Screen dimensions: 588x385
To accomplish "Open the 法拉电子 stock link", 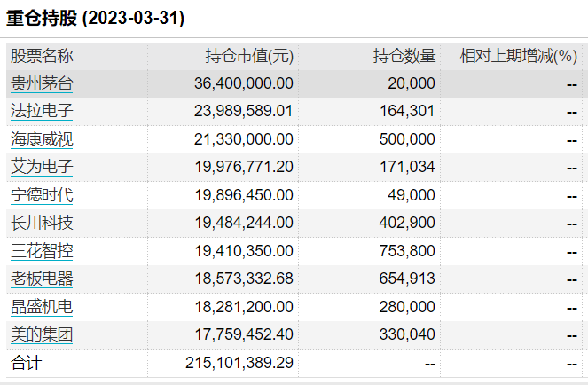I will pyautogui.click(x=42, y=112).
